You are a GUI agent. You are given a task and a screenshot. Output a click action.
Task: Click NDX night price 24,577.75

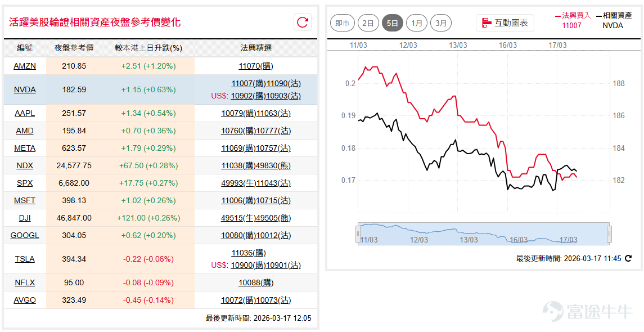click(x=74, y=165)
